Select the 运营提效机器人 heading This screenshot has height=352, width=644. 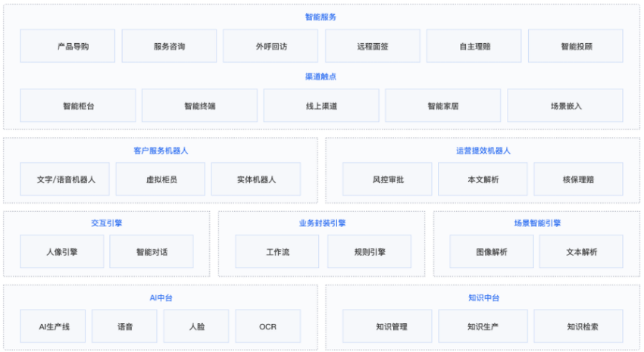click(483, 151)
